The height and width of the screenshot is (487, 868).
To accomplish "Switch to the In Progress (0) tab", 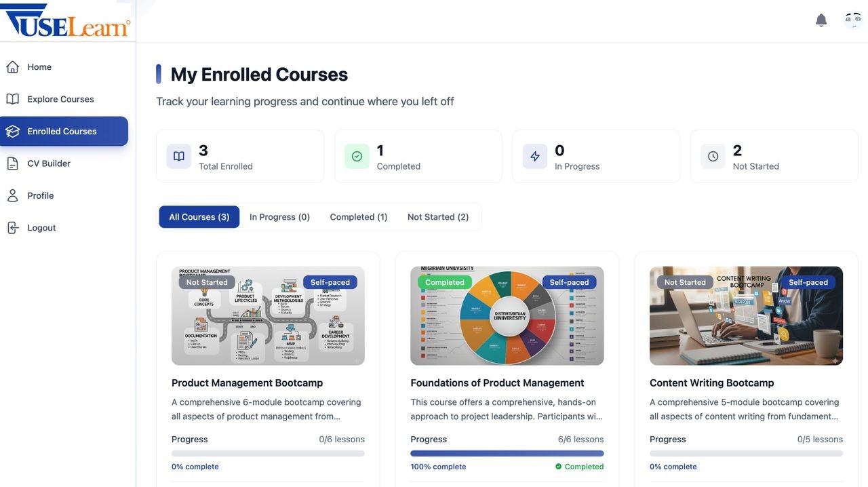I will [279, 216].
